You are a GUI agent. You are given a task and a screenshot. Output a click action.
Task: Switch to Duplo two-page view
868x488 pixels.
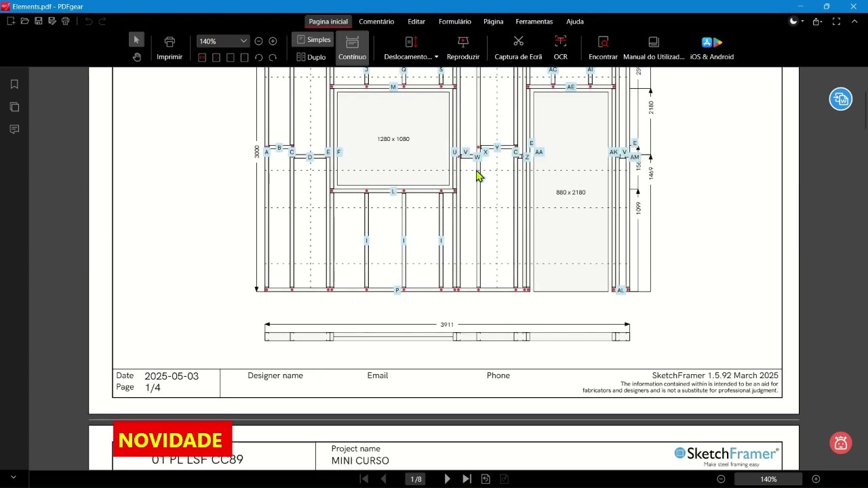click(x=311, y=58)
